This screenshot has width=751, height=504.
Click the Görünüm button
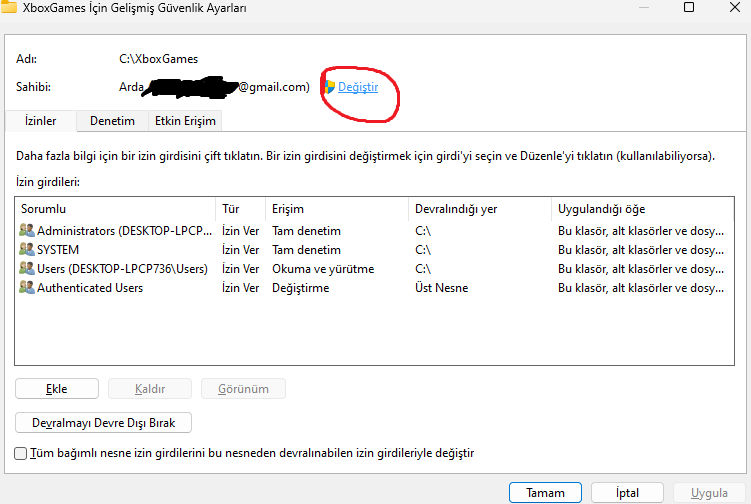(x=243, y=389)
